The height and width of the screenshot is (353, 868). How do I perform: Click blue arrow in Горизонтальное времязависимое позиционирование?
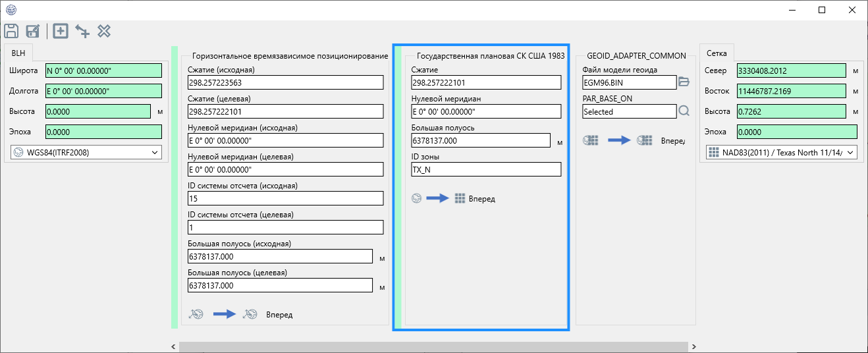tap(225, 314)
